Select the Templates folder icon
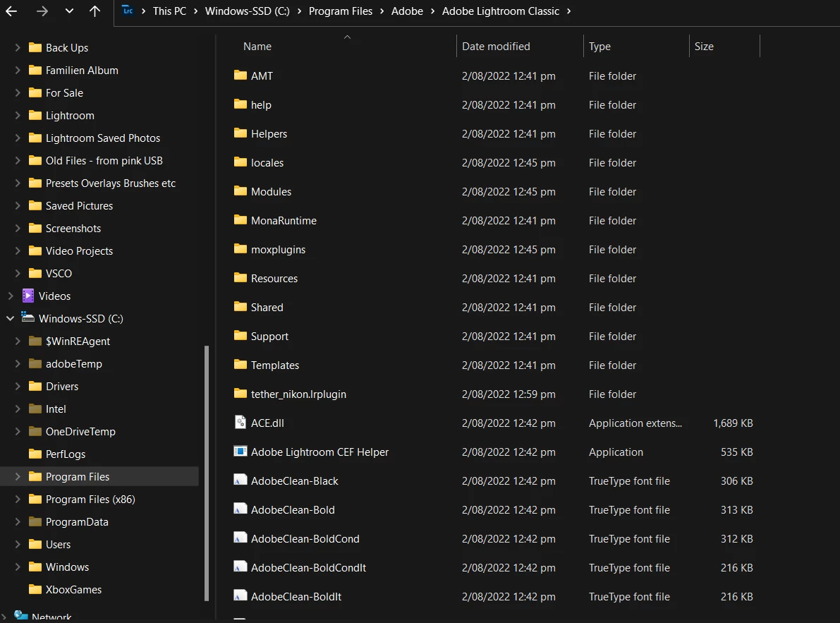840x623 pixels. click(x=241, y=364)
